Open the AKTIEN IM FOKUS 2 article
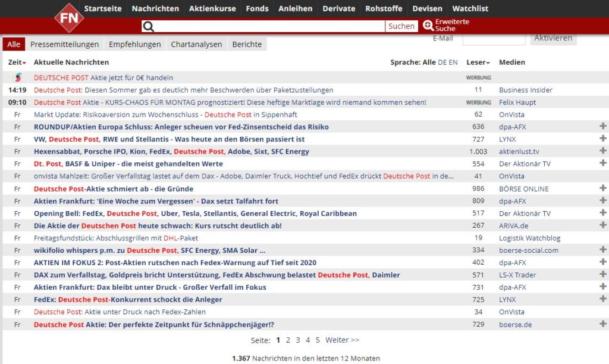The height and width of the screenshot is (364, 609). (175, 263)
